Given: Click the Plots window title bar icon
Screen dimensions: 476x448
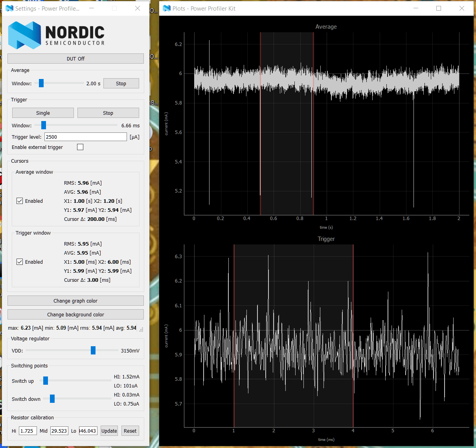Looking at the screenshot, I should [x=167, y=8].
